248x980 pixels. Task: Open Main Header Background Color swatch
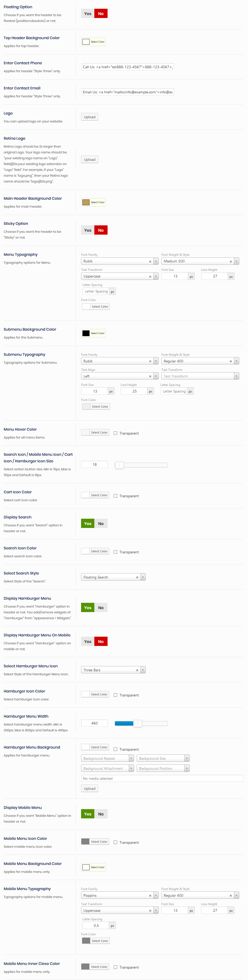[86, 202]
